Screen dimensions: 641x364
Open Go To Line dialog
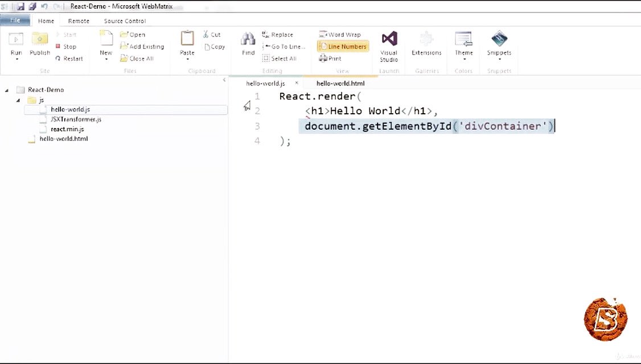[283, 47]
